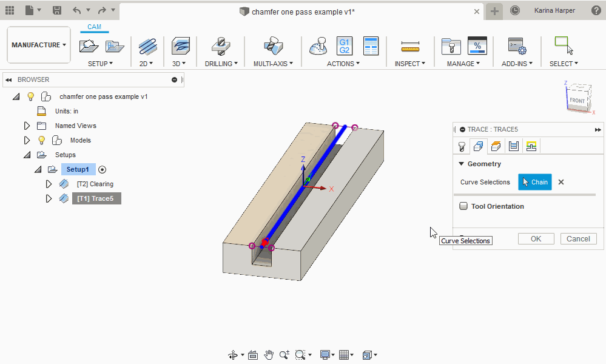Open the data panel grid icon
This screenshot has height=364, width=606.
10,10
